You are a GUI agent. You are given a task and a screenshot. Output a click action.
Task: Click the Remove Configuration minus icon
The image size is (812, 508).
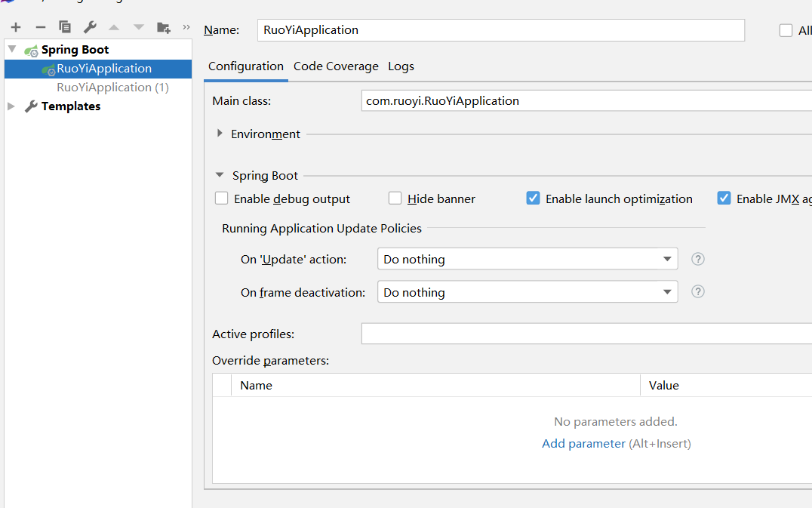pos(41,27)
